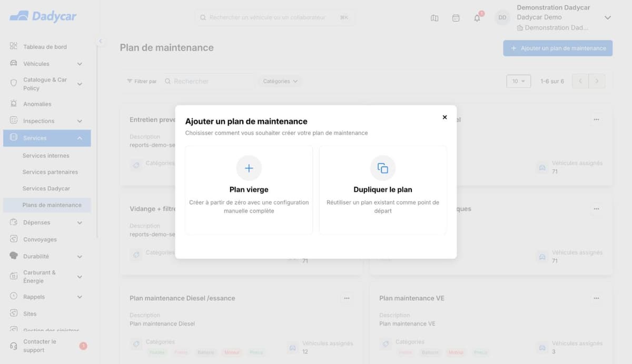Expand Catalogue & Car Policy section

[x=80, y=84]
